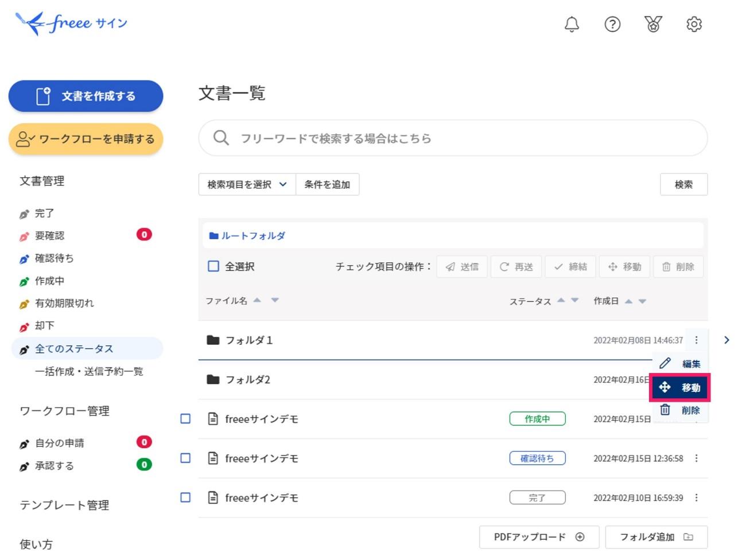Select 全てのステータス in the sidebar
746x560 pixels.
(87, 349)
